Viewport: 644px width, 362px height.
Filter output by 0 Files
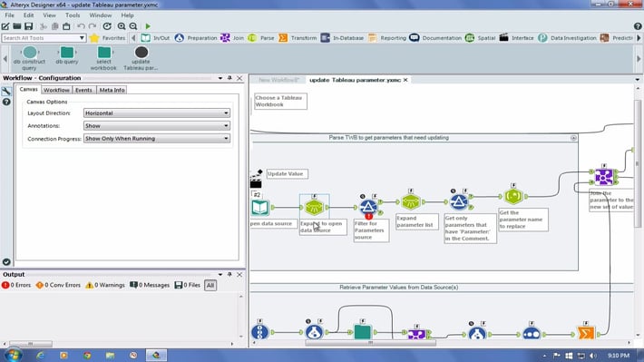tap(187, 285)
